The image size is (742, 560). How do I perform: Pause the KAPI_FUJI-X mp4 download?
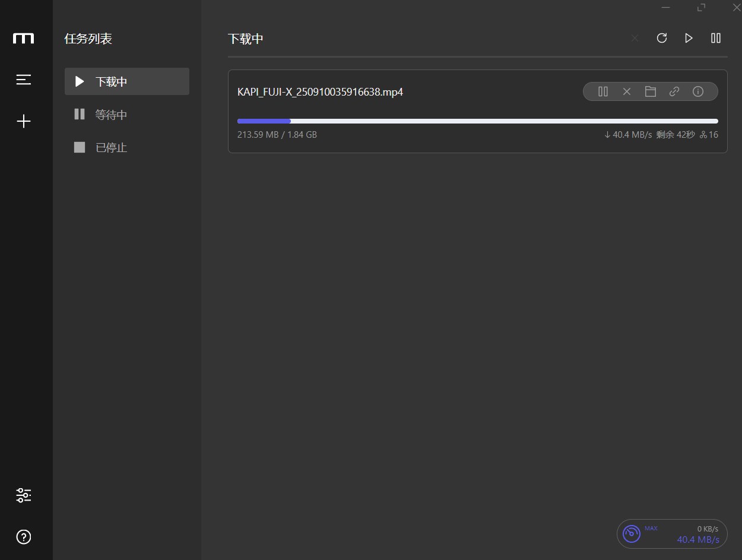[x=603, y=91]
